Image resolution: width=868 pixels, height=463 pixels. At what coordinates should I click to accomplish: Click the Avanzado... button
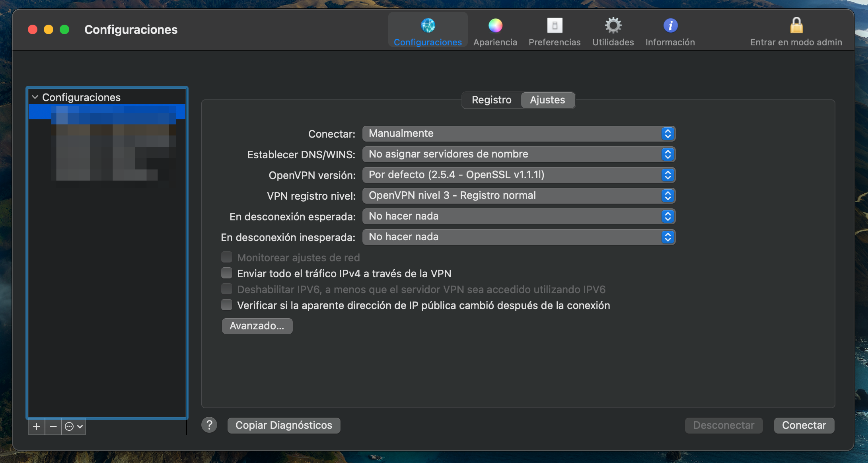[x=257, y=326]
